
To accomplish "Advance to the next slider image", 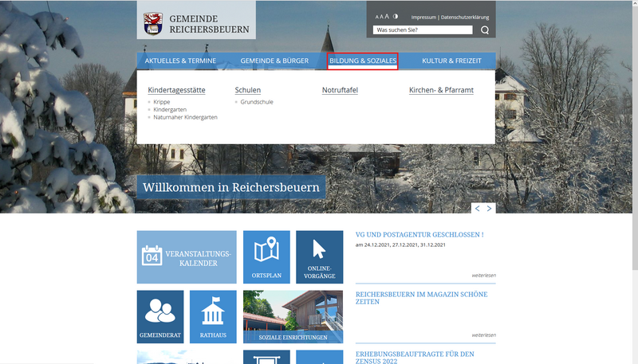I will (490, 208).
